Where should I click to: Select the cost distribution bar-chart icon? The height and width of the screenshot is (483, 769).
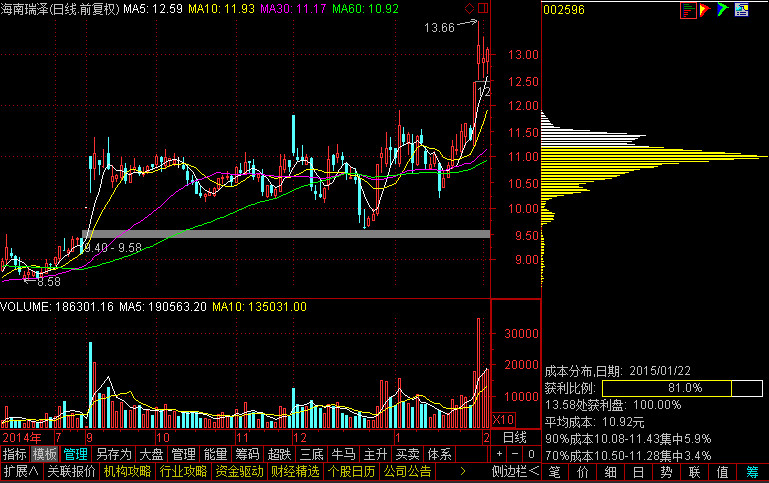click(x=688, y=10)
